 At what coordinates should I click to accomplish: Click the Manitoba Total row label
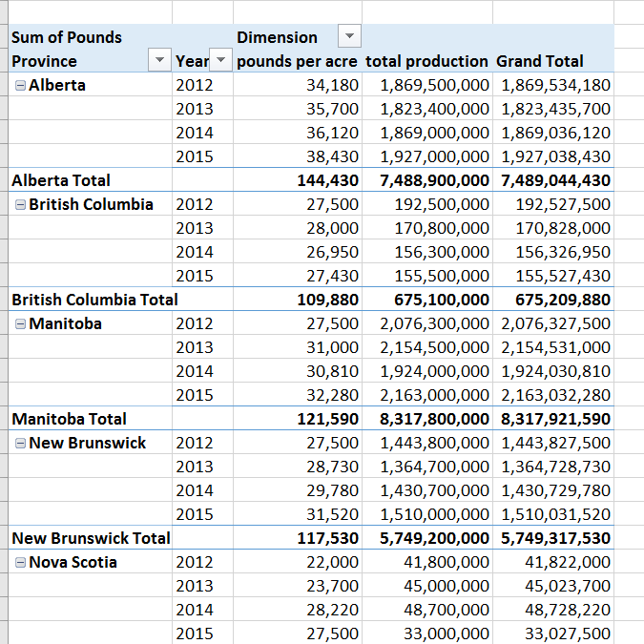pos(69,419)
